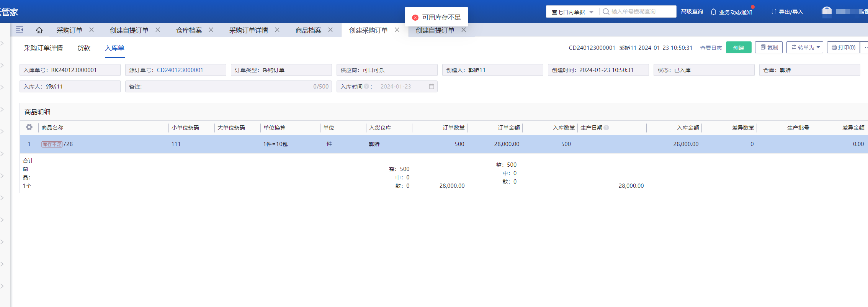The height and width of the screenshot is (307, 868).
Task: Click the 业务动态通知 bell icon
Action: (x=713, y=12)
